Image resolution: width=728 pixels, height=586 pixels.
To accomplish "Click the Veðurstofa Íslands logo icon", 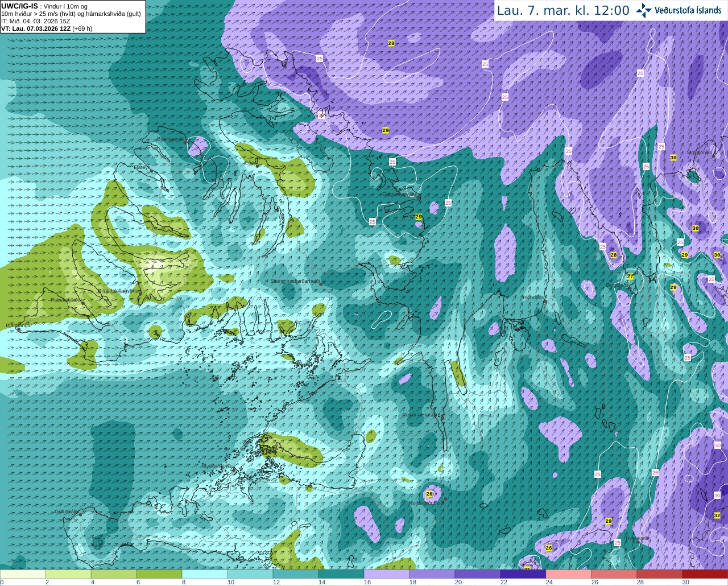I will point(644,10).
